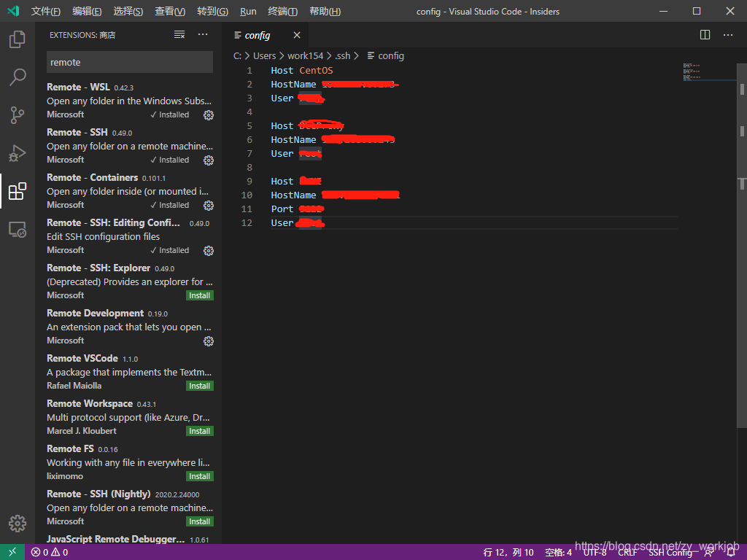
Task: Open the Manage gear in activity bar
Action: pyautogui.click(x=18, y=523)
